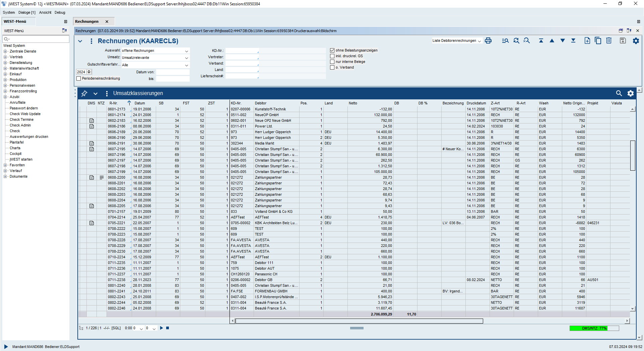This screenshot has height=351, width=644.
Task: Print the Liste Debitorenrechnungen report
Action: (488, 40)
